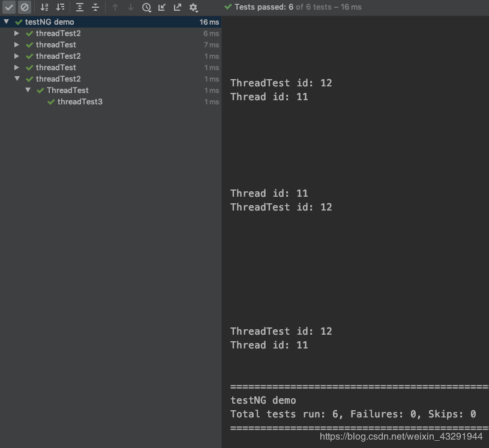The width and height of the screenshot is (489, 448).
Task: Click Total tests run summary line
Action: point(353,414)
